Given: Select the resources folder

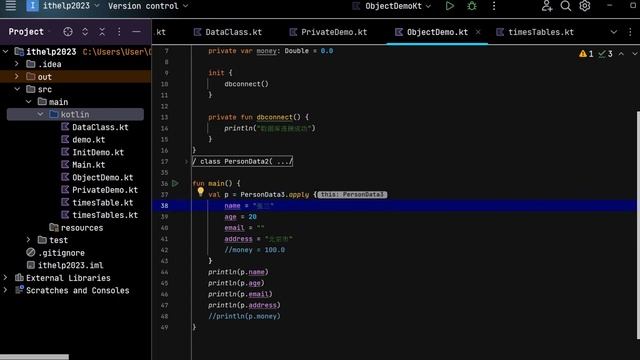Looking at the screenshot, I should click(76, 228).
